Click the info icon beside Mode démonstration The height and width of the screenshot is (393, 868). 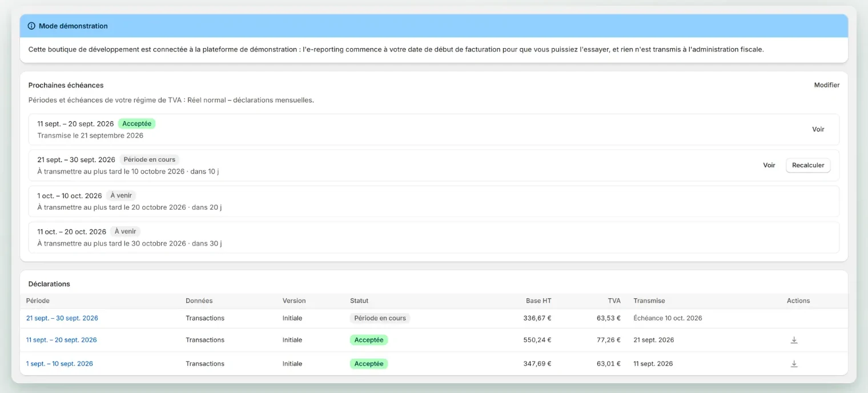(x=31, y=26)
